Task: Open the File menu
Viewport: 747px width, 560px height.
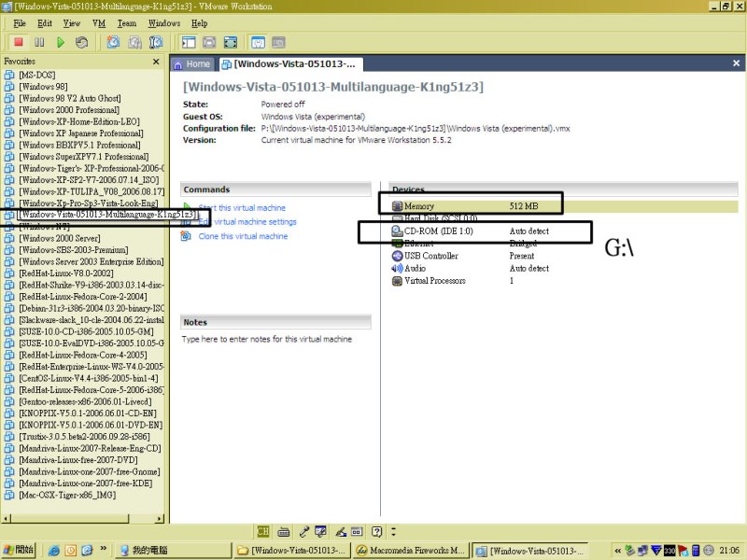Action: pos(20,23)
